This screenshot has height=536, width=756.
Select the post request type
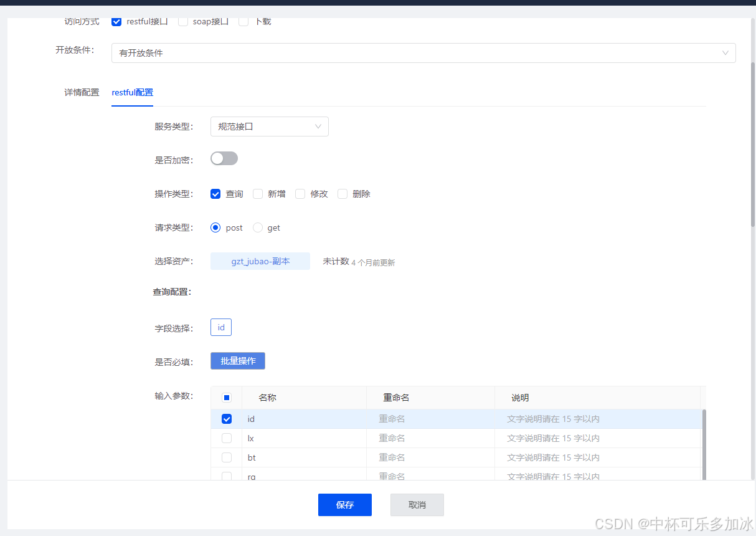pyautogui.click(x=216, y=228)
